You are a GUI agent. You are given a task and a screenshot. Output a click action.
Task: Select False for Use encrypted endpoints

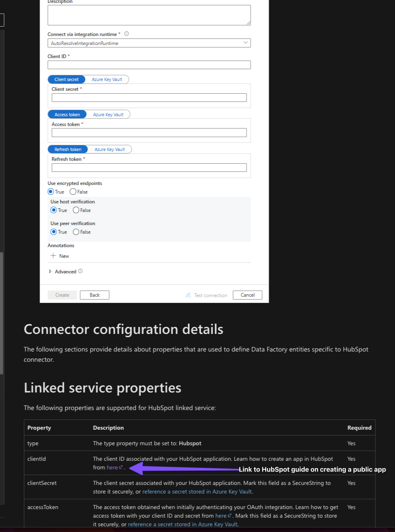click(72, 192)
